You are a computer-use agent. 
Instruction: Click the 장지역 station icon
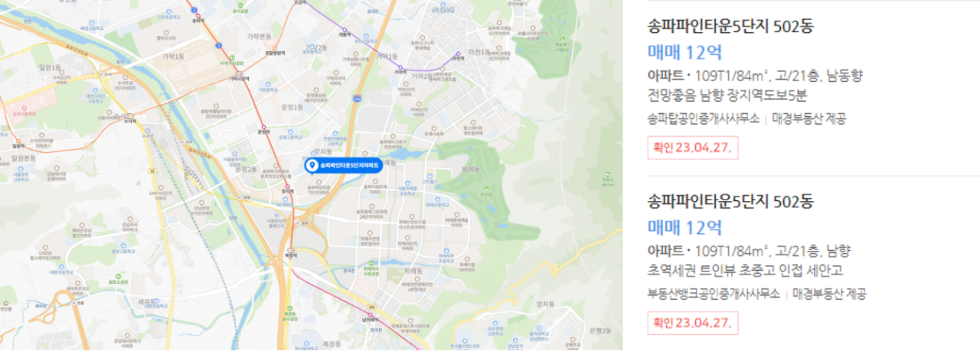(287, 187)
